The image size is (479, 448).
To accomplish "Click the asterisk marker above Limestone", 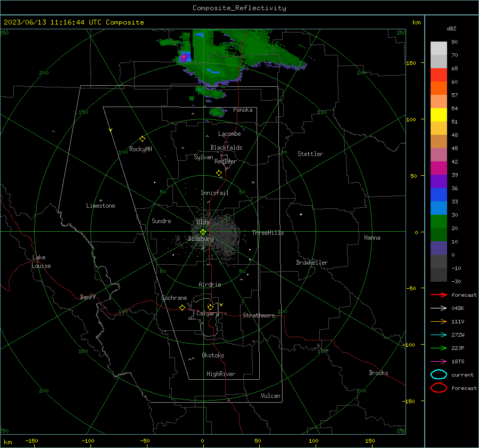I will 101,201.
